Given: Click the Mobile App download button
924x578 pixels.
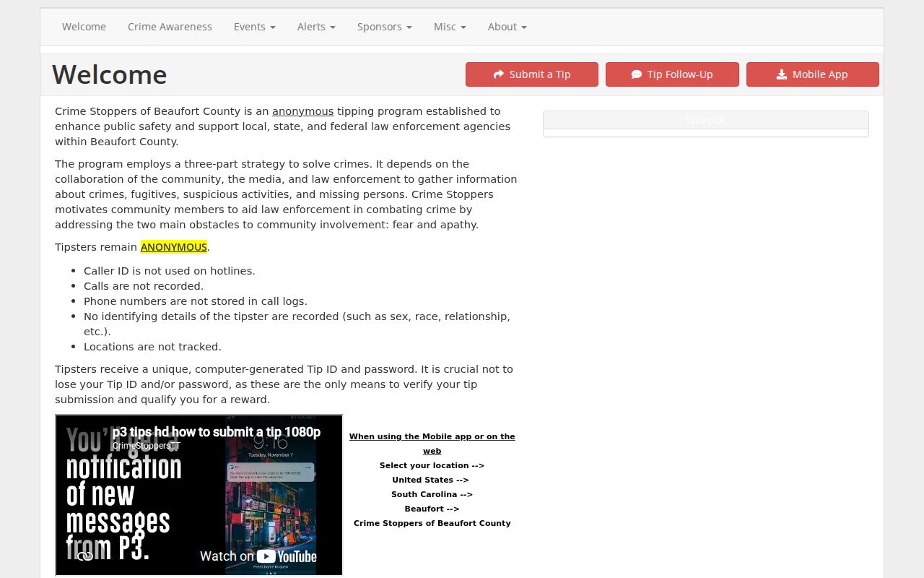Looking at the screenshot, I should click(x=813, y=74).
